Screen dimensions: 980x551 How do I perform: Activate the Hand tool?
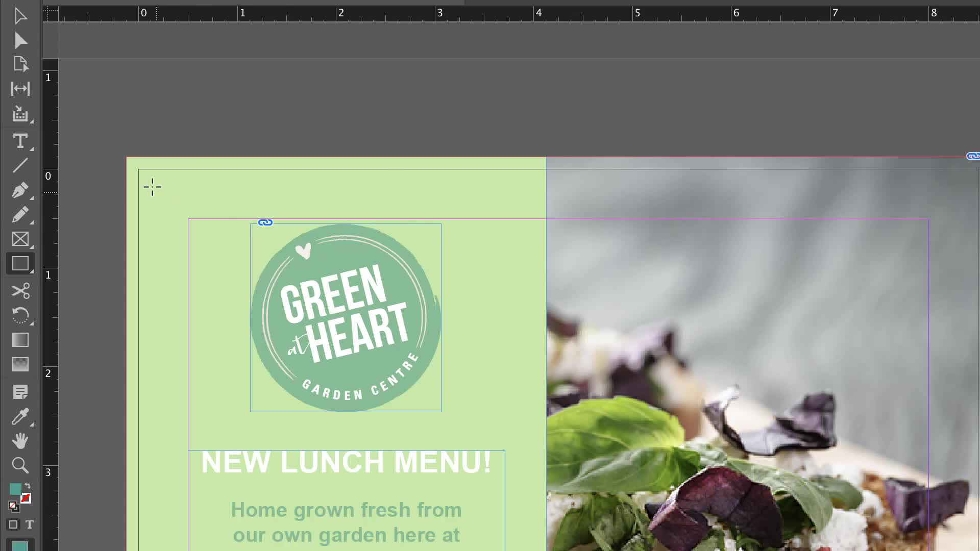tap(20, 441)
